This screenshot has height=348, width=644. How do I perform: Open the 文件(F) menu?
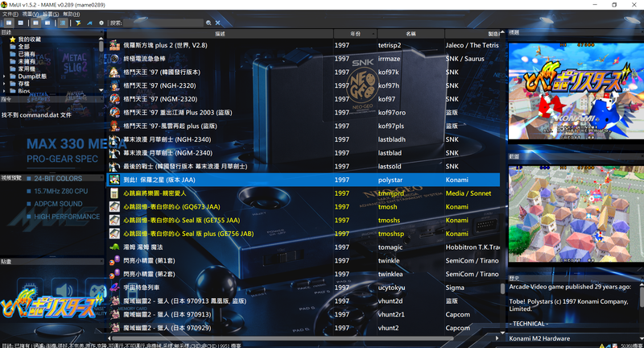click(x=10, y=14)
